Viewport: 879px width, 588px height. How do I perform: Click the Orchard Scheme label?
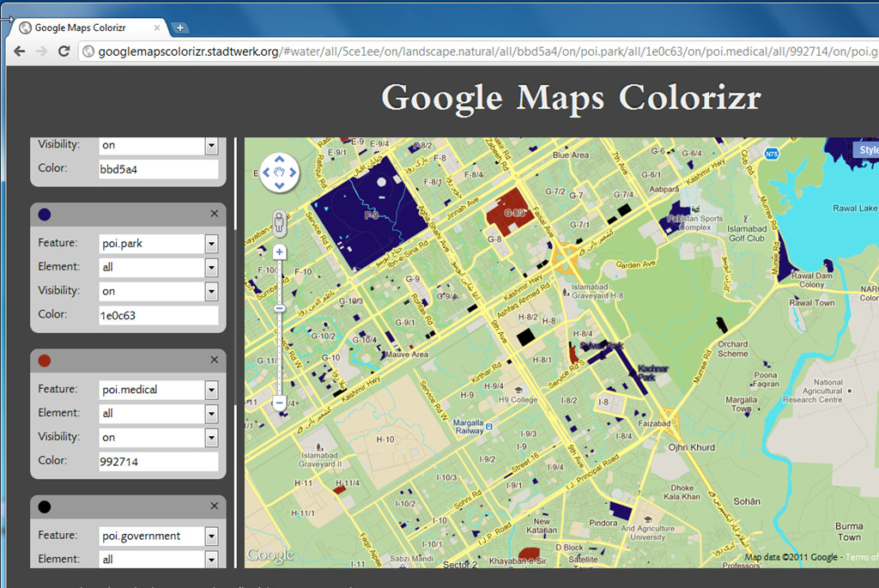(x=733, y=349)
